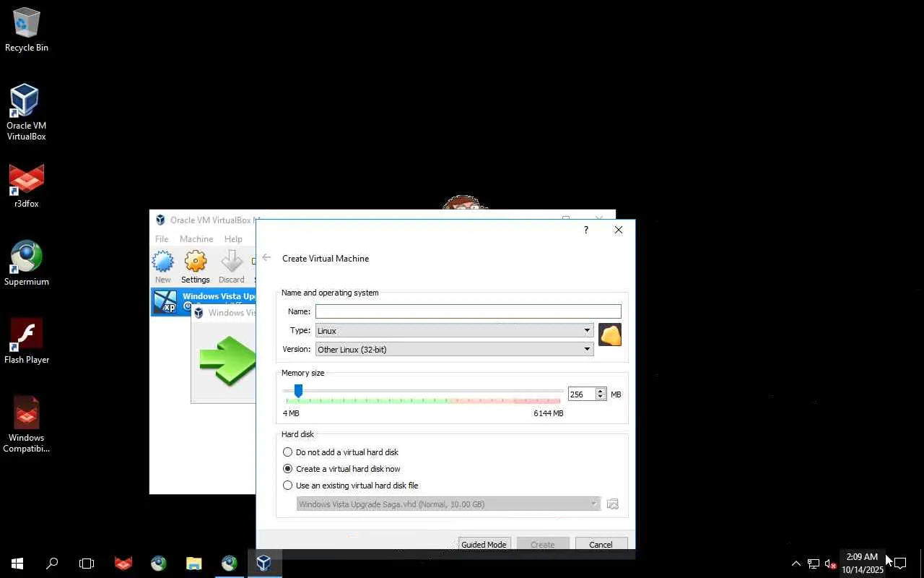Open File Explorer from the taskbar

pos(193,564)
